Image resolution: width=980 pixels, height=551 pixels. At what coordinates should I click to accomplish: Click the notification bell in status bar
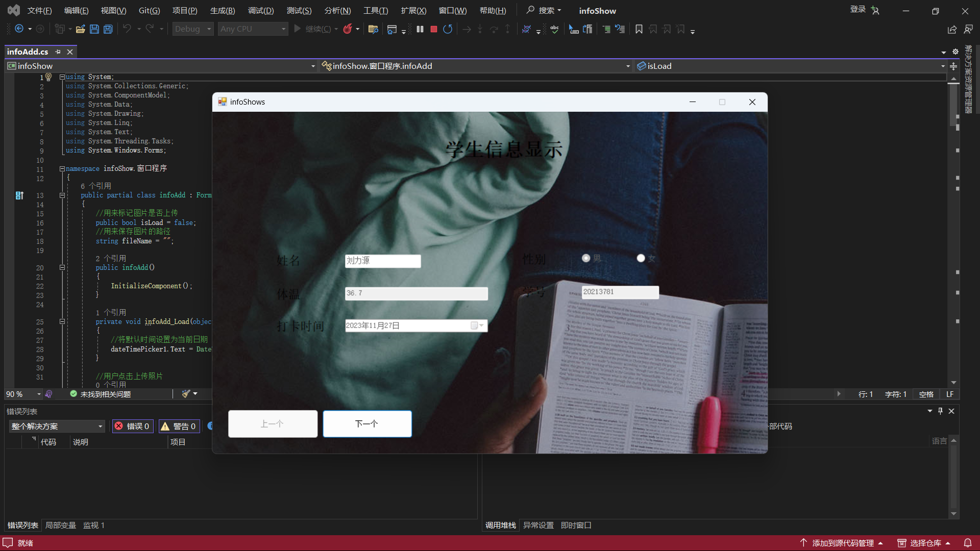967,543
